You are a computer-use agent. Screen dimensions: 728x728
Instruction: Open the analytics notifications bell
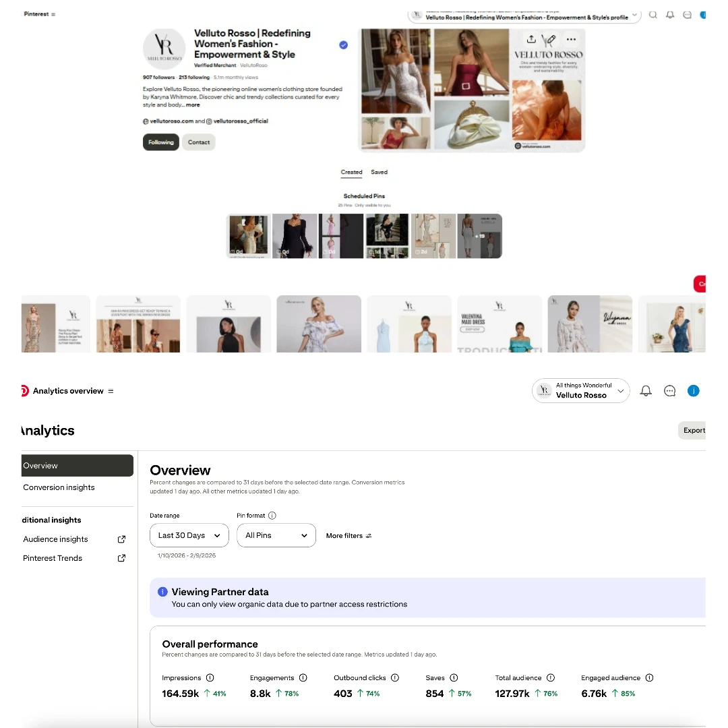(x=646, y=391)
